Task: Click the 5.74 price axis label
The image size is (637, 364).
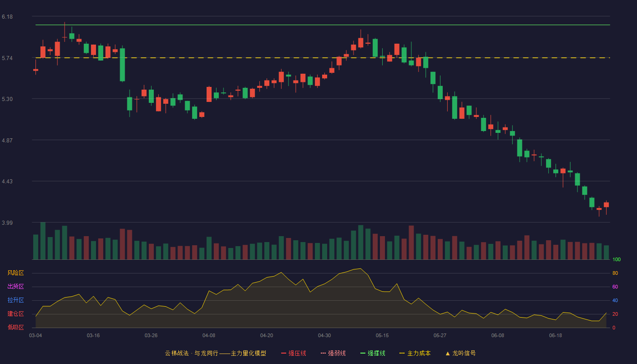Action: click(x=7, y=58)
